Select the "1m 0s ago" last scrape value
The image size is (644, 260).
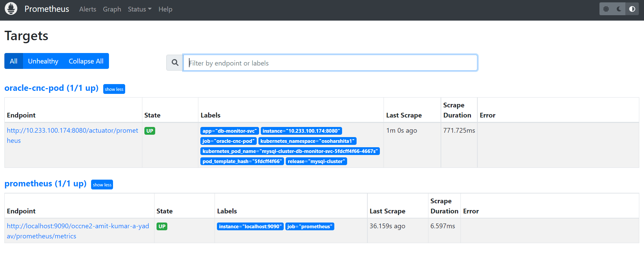point(401,131)
